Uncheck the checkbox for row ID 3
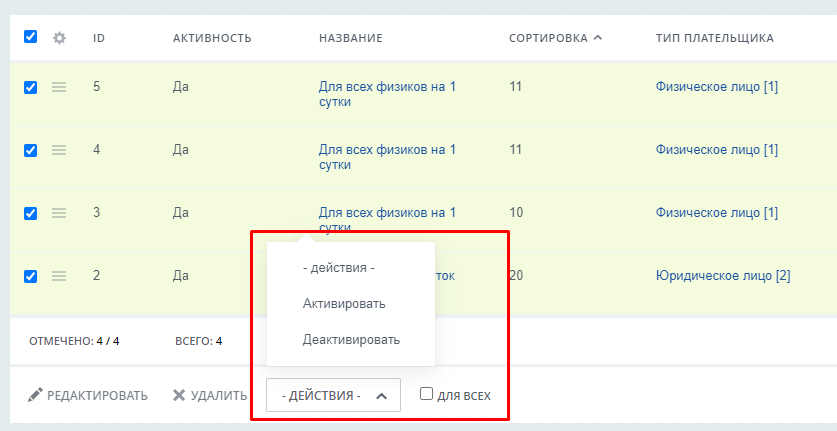 coord(30,213)
